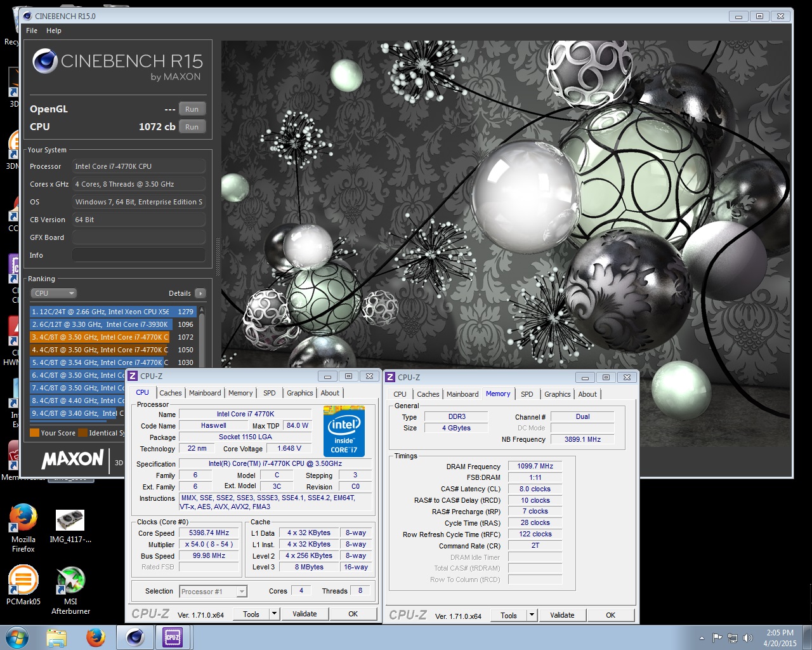Run the OpenGL benchmark
Image resolution: width=812 pixels, height=650 pixels.
point(192,109)
